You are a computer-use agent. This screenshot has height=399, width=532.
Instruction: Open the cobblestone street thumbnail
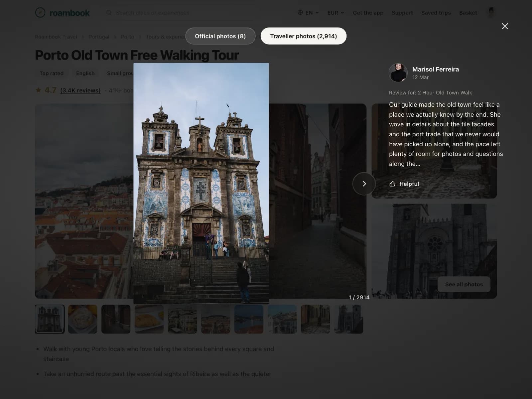[316, 319]
